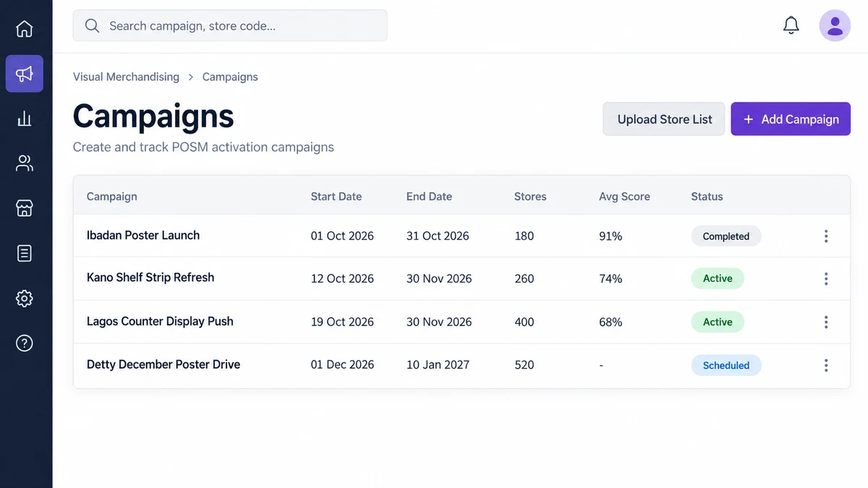This screenshot has width=868, height=488.
Task: Click the Active badge for Lagos campaign
Action: (x=718, y=322)
